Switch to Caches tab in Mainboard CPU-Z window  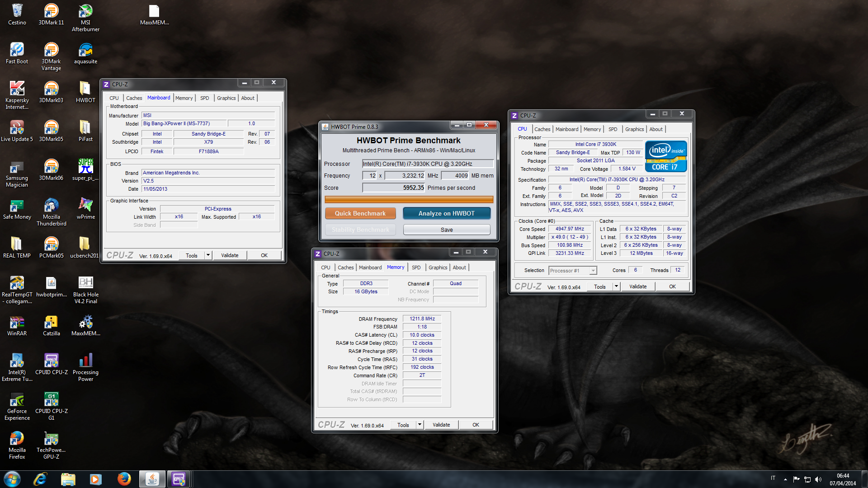pos(134,98)
